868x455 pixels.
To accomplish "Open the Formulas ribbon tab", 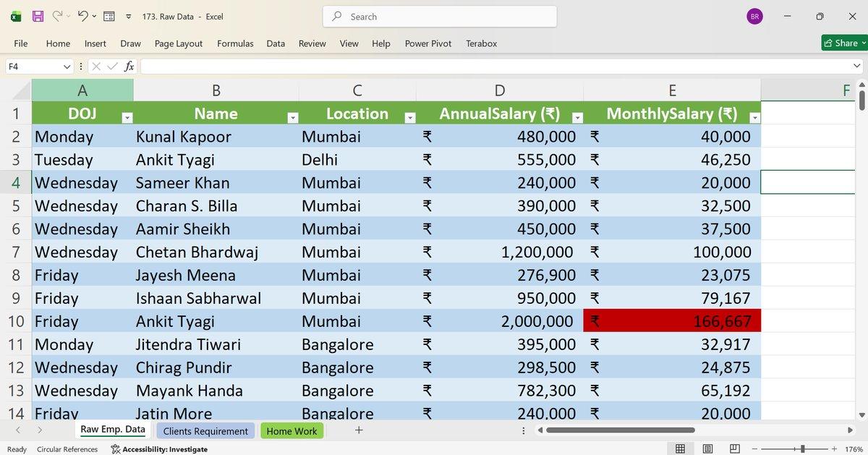I will tap(235, 43).
